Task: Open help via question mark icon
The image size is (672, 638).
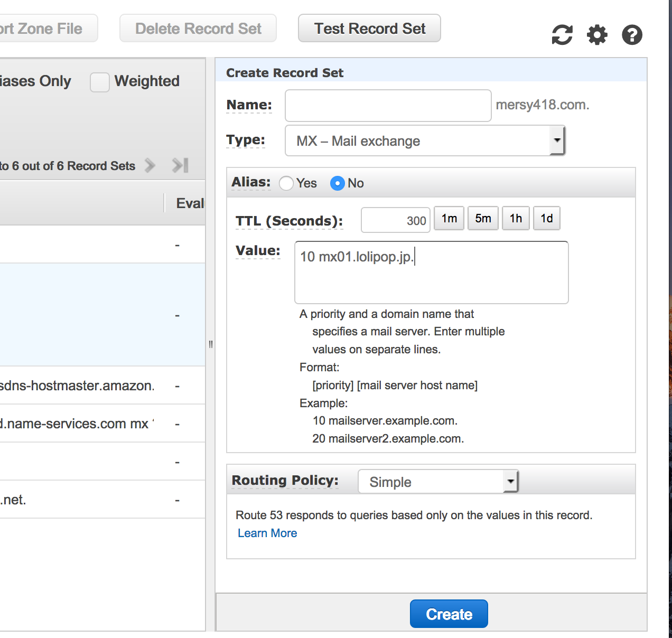Action: (632, 35)
